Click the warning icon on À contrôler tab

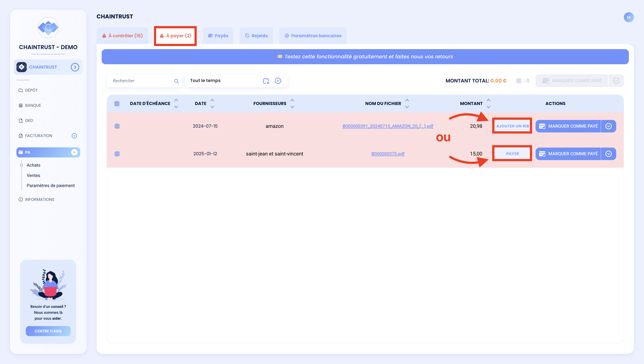click(104, 36)
